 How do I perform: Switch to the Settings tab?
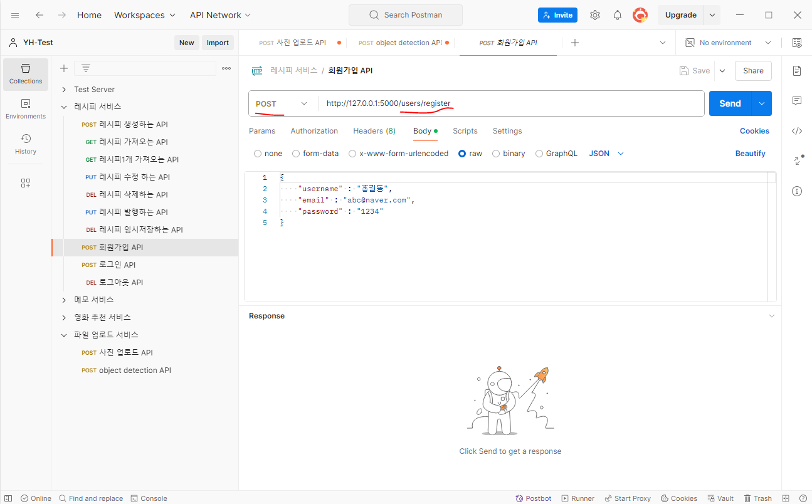coord(507,131)
